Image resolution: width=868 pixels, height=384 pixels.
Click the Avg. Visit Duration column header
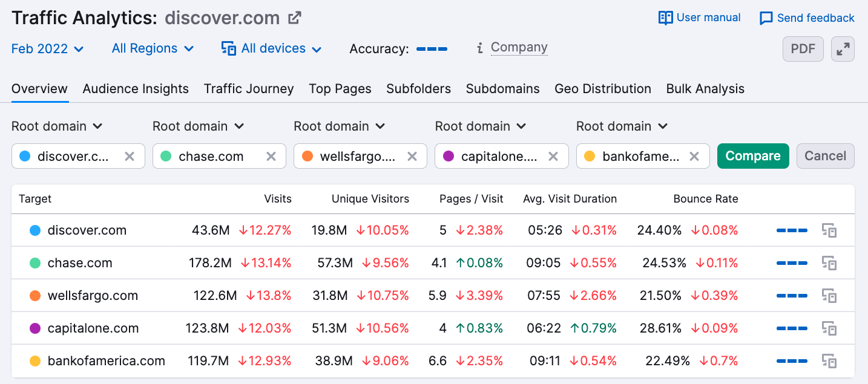(x=570, y=199)
